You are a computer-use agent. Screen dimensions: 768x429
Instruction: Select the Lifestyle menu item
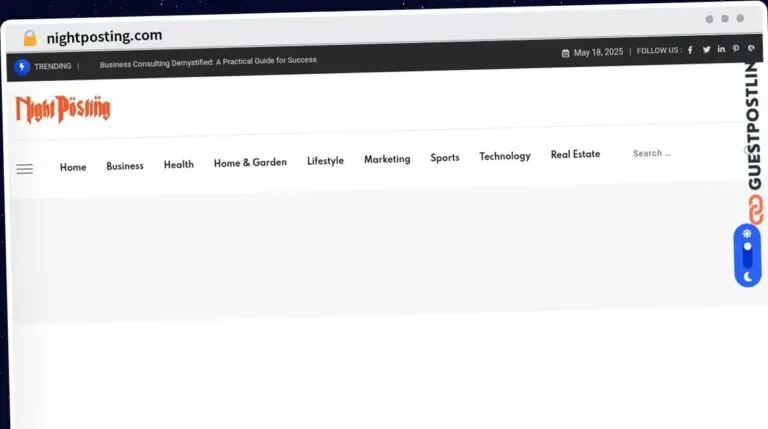click(325, 161)
